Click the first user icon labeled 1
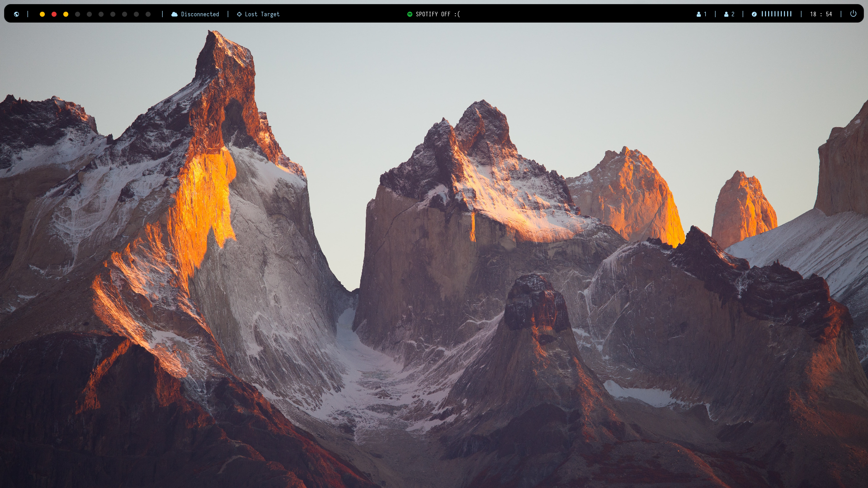 tap(699, 14)
